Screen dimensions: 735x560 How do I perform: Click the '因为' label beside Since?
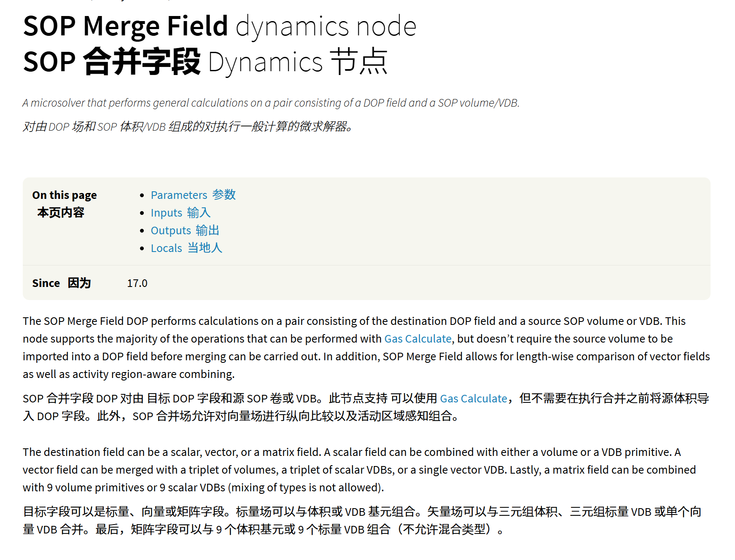tap(79, 283)
